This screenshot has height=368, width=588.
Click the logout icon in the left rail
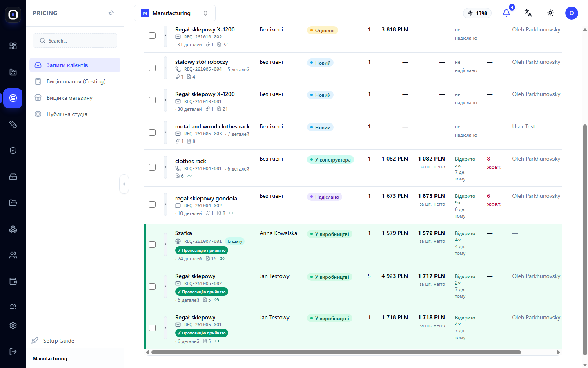(x=13, y=352)
